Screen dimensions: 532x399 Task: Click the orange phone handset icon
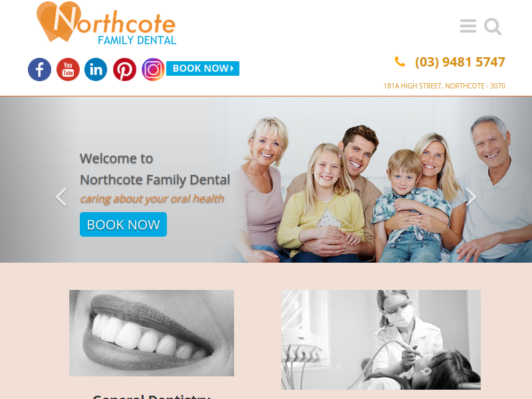[400, 62]
